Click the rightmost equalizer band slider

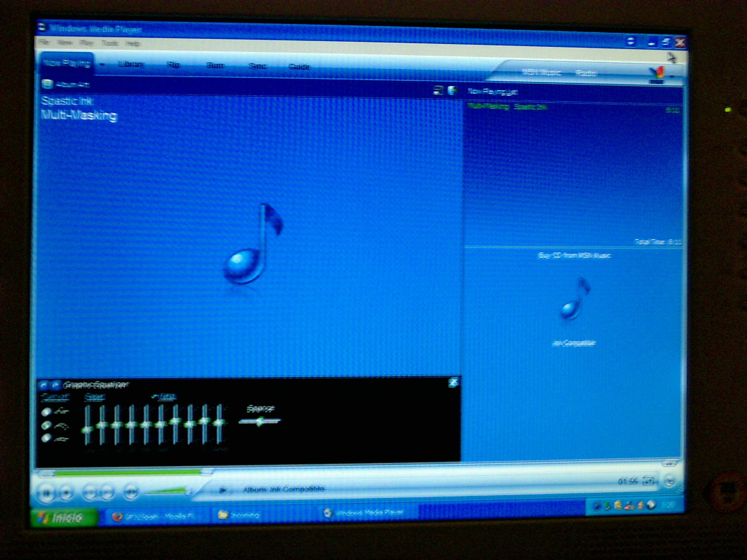coord(219,424)
